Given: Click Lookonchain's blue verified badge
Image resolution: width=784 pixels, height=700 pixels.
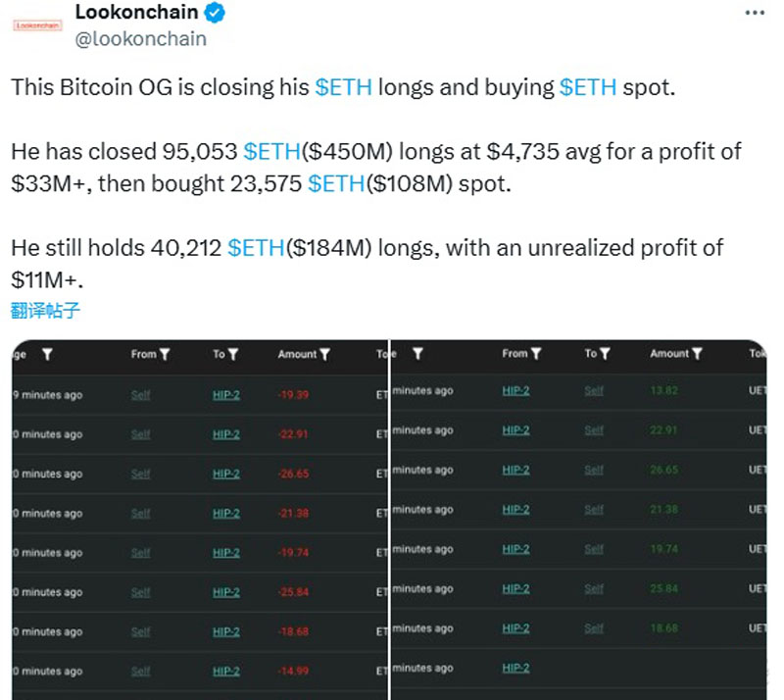Looking at the screenshot, I should point(214,13).
